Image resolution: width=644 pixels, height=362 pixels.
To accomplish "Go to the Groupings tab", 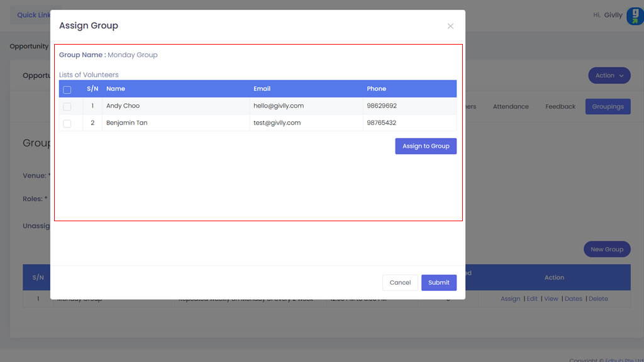I will click(x=608, y=107).
